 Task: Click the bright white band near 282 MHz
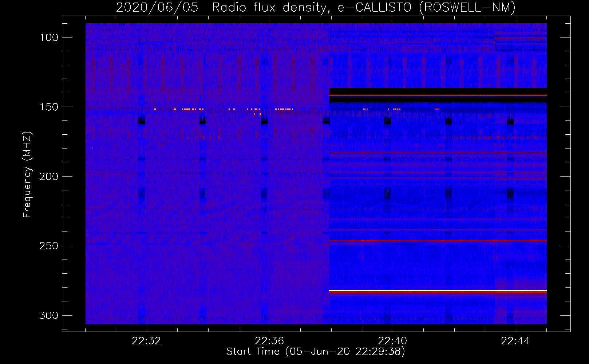[438, 290]
